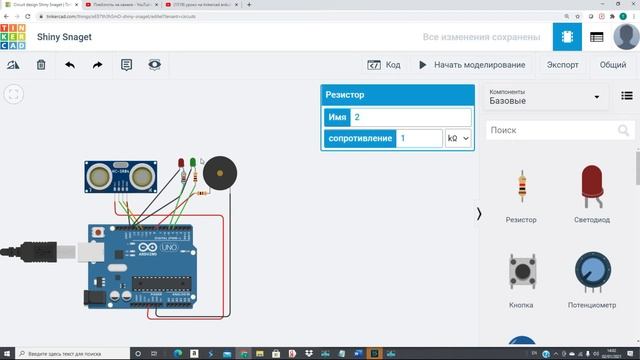Redo the last action
This screenshot has height=360, width=640.
click(x=97, y=64)
